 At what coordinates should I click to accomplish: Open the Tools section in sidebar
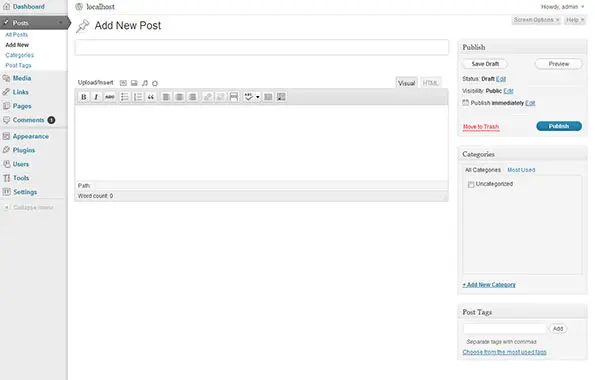coord(21,178)
